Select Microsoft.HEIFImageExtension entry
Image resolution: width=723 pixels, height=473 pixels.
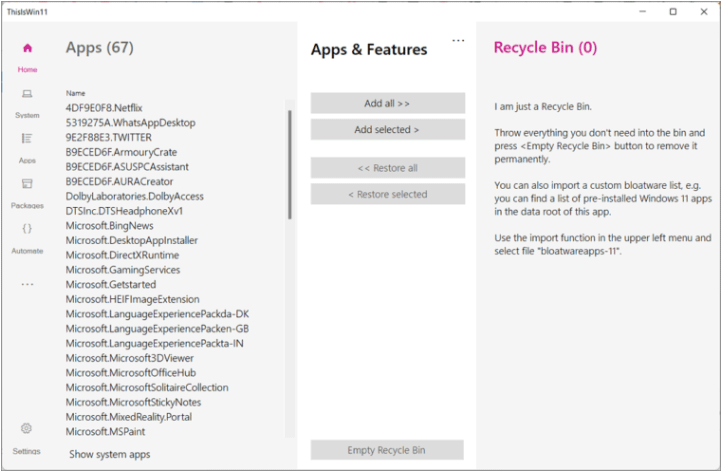pyautogui.click(x=133, y=299)
